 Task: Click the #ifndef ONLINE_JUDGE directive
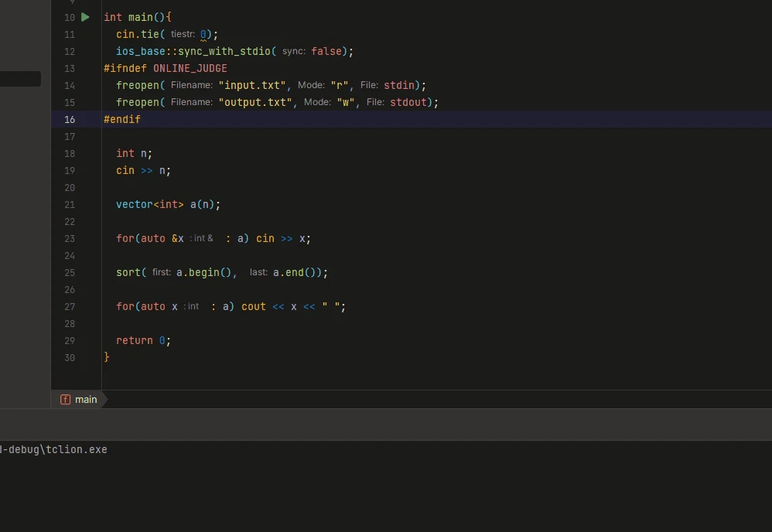pos(166,68)
